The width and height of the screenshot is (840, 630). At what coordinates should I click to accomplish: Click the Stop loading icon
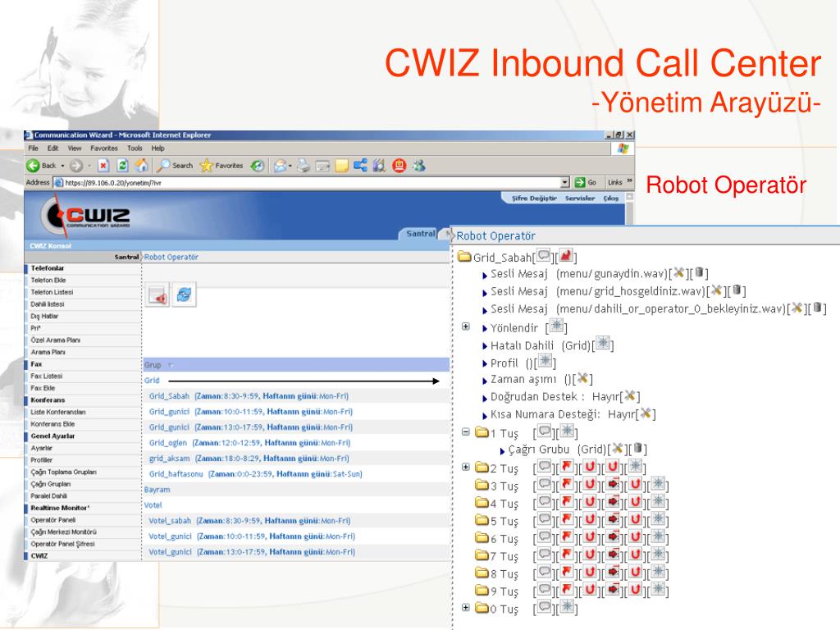[103, 166]
